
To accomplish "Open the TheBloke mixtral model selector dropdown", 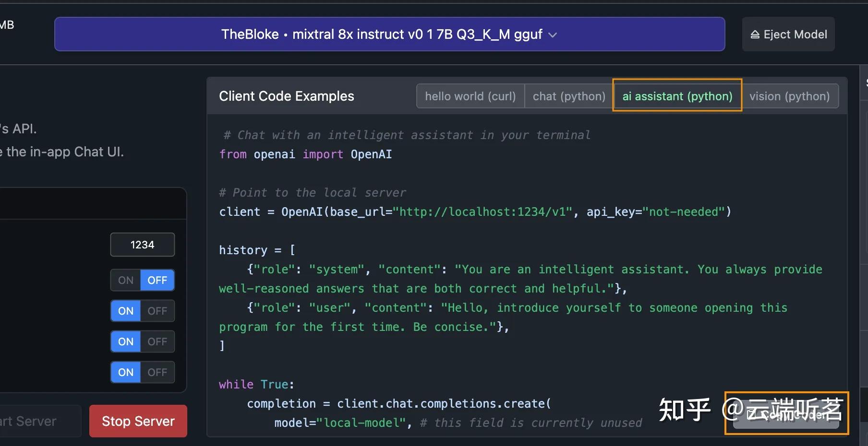I will 389,34.
